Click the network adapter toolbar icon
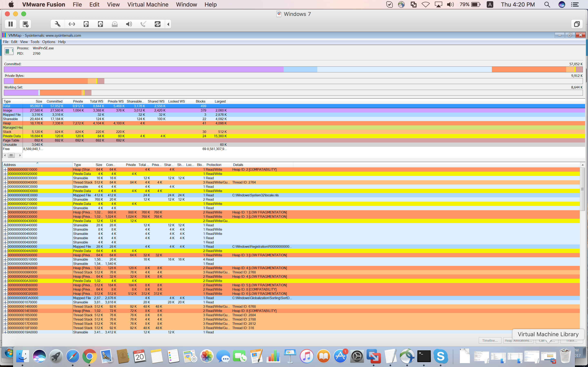This screenshot has width=588, height=367. click(72, 24)
